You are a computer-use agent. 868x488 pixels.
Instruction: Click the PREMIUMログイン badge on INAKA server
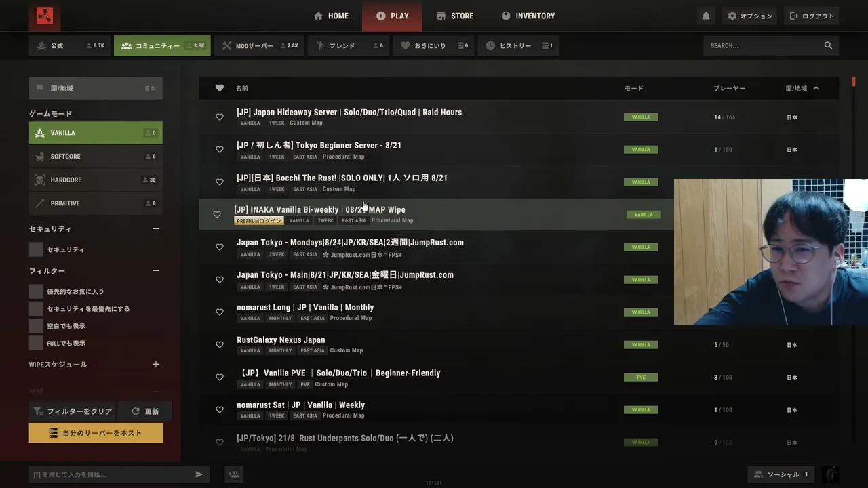click(x=259, y=220)
